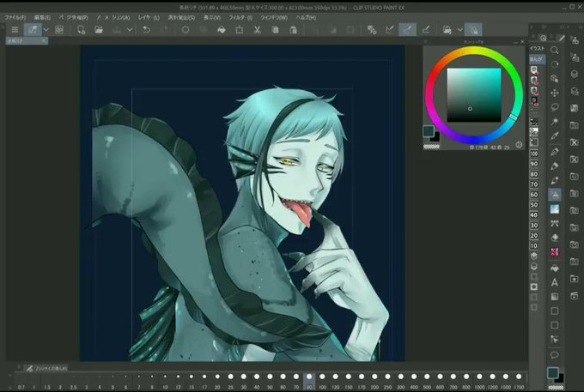Viewport: 584px width, 392px height.
Task: Open the ヘルプ(H) menu
Action: 306,17
